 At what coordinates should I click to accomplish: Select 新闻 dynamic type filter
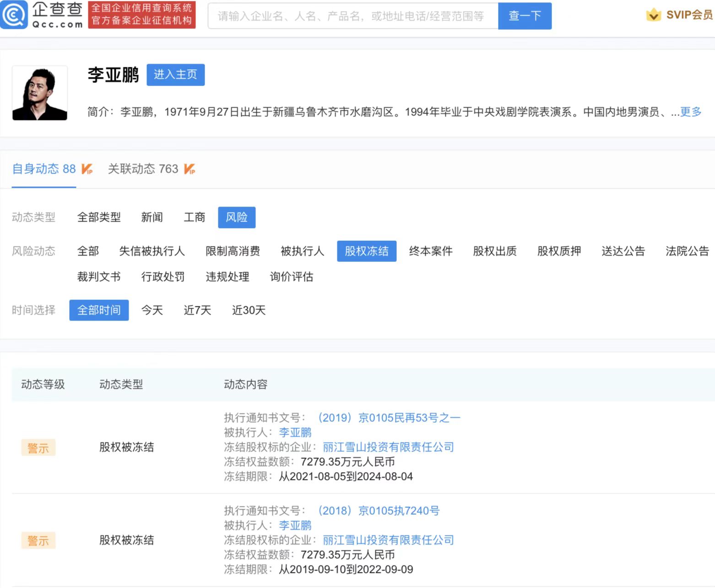point(152,217)
